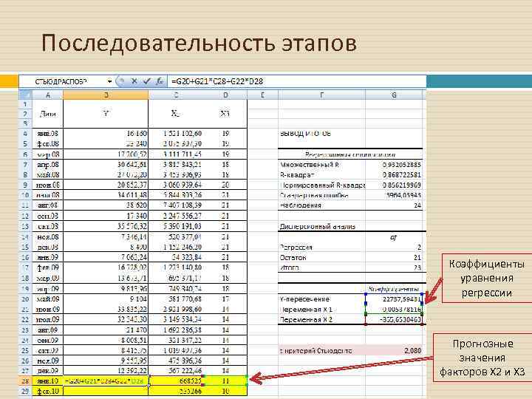Click the Student criterion value 2,080

pos(395,350)
